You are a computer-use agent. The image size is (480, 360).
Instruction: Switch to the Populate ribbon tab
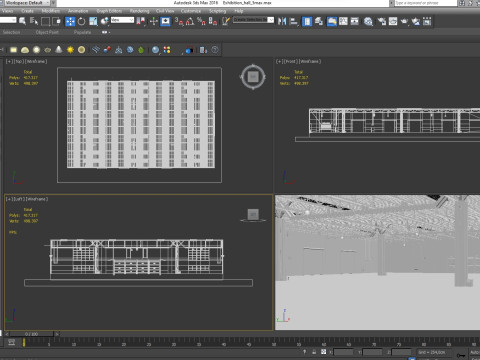tap(82, 32)
